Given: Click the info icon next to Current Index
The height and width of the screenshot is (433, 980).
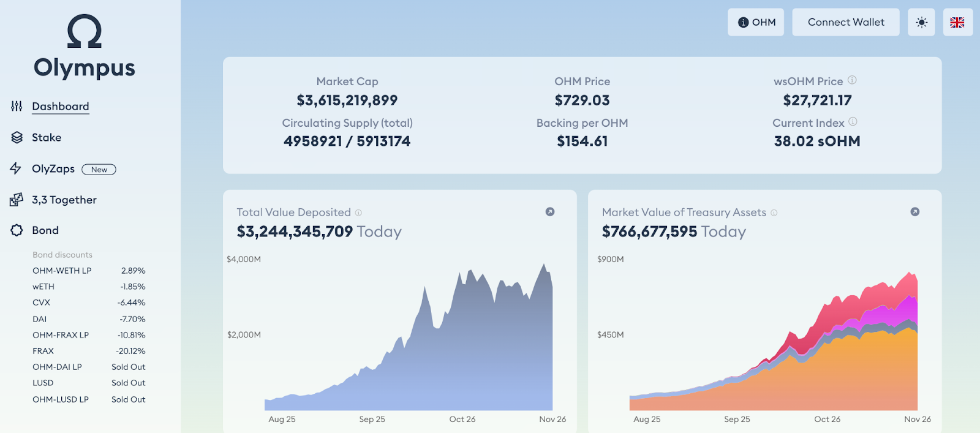Looking at the screenshot, I should coord(853,121).
